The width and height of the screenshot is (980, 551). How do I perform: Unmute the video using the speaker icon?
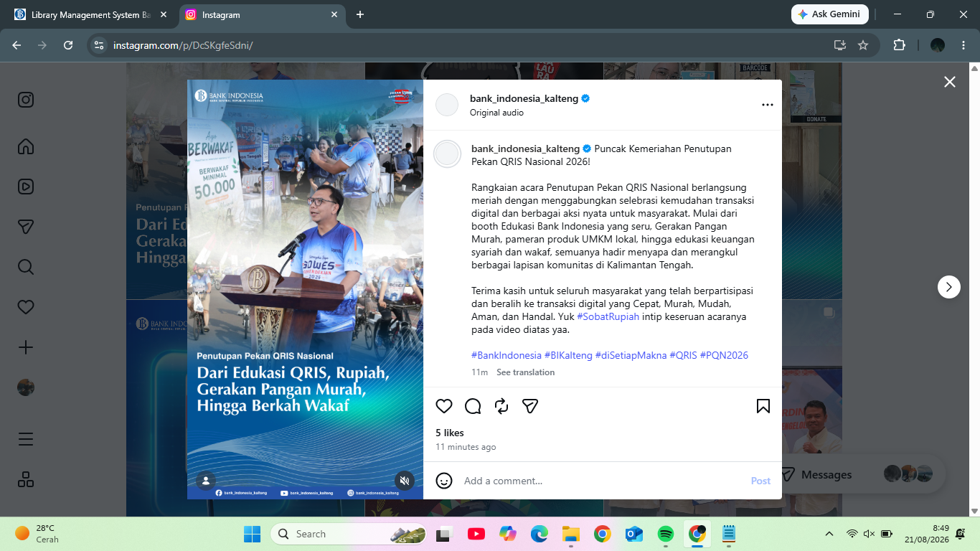405,481
